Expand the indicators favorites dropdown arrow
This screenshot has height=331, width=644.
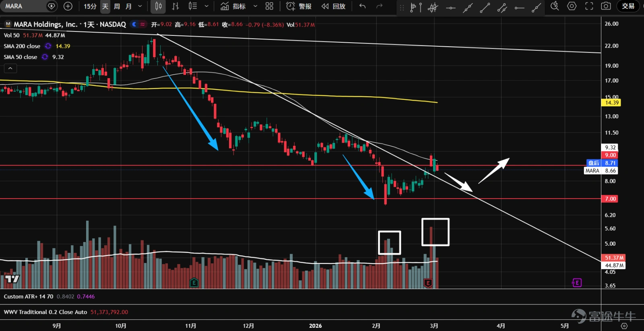[255, 6]
